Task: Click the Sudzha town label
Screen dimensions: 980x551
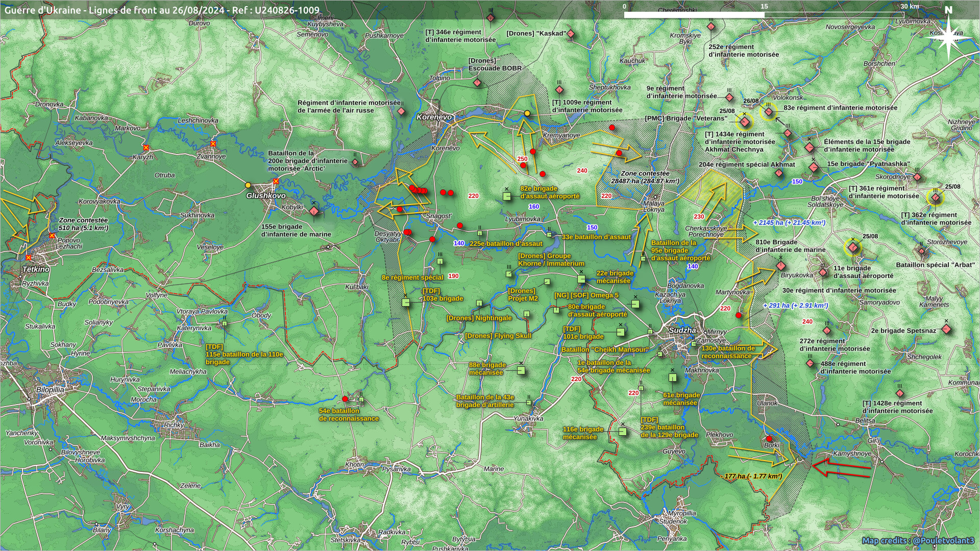Action: [682, 330]
